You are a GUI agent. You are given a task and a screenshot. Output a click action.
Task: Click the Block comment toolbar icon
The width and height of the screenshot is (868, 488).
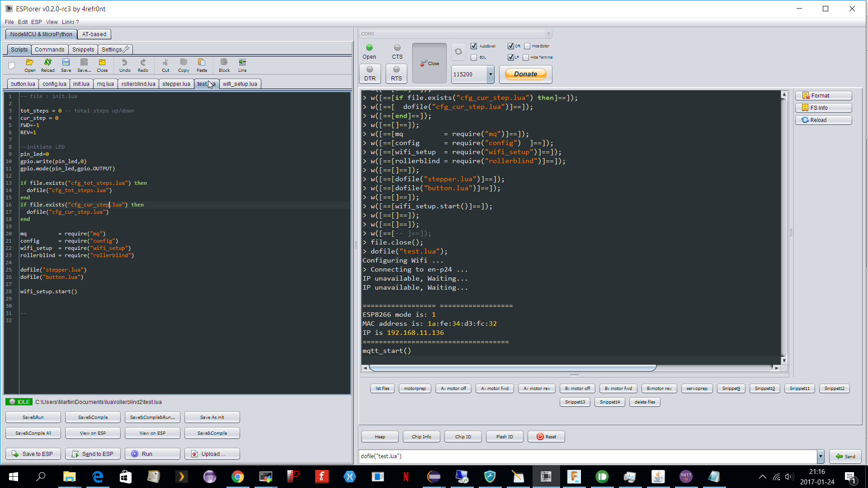click(x=224, y=65)
